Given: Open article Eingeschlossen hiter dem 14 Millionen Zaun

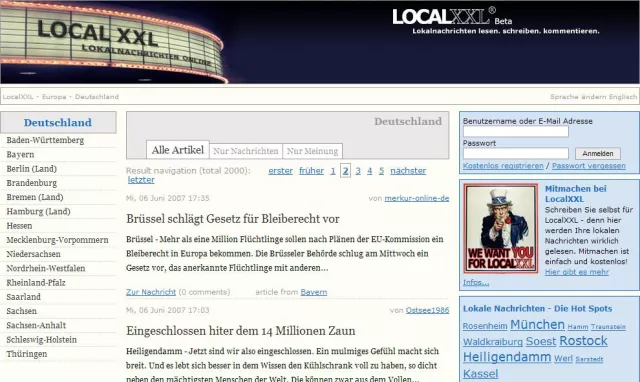Looking at the screenshot, I should 240,331.
